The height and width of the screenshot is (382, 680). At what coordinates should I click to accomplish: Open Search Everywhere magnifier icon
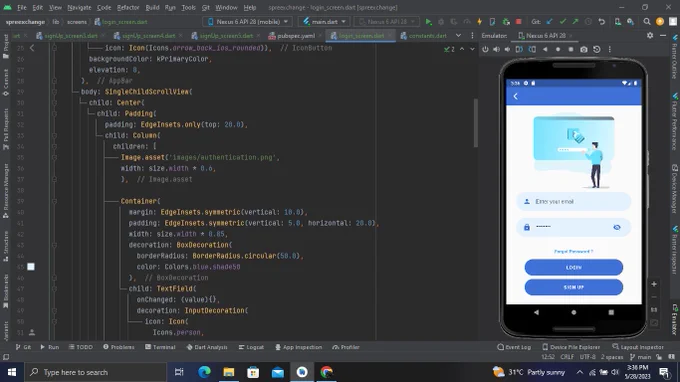point(647,22)
